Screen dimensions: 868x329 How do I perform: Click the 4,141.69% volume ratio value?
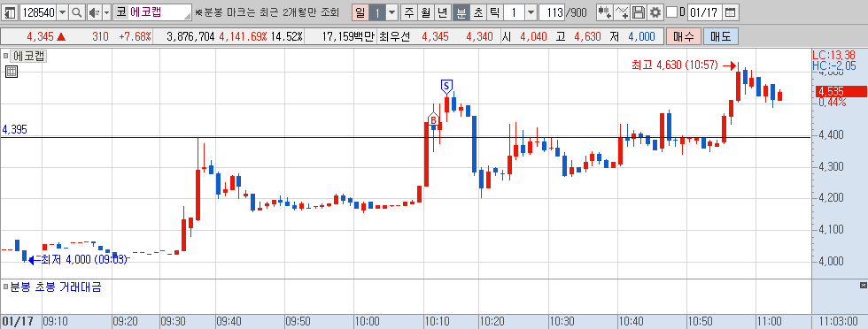point(243,37)
